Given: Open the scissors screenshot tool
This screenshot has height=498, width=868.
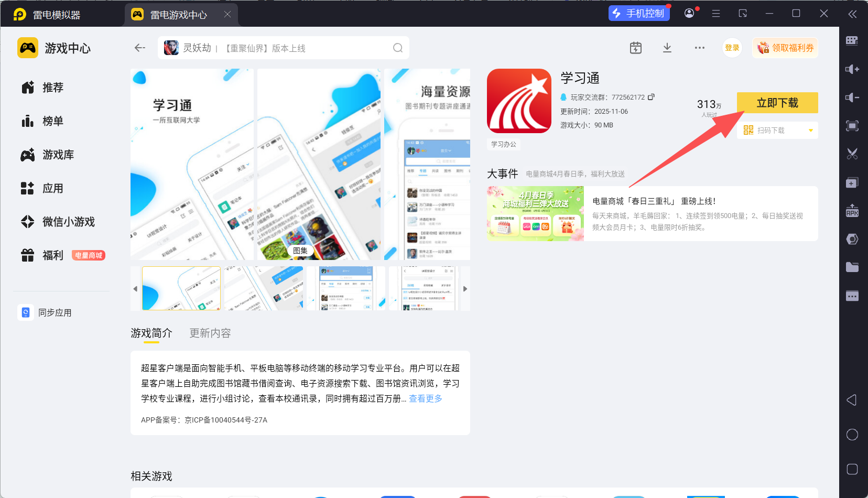Looking at the screenshot, I should click(x=852, y=154).
